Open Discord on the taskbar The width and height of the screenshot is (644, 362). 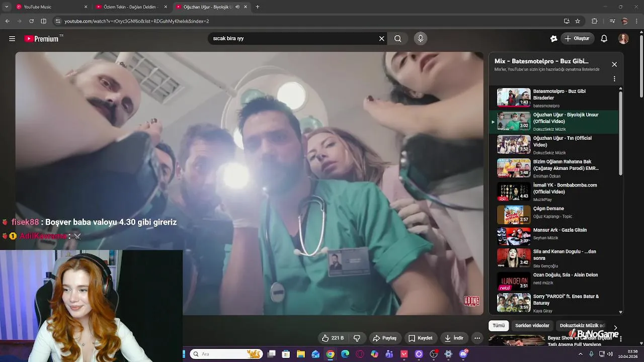pos(463,354)
